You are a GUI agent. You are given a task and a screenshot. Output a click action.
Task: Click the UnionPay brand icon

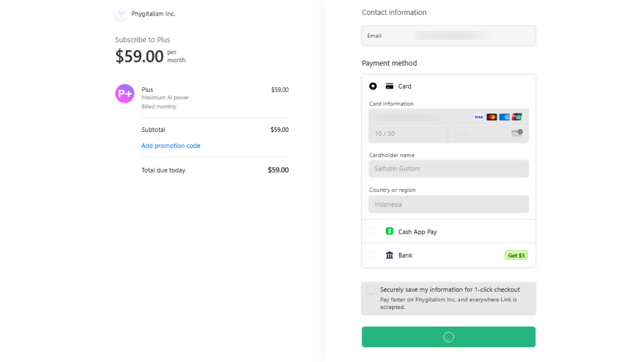click(x=517, y=117)
